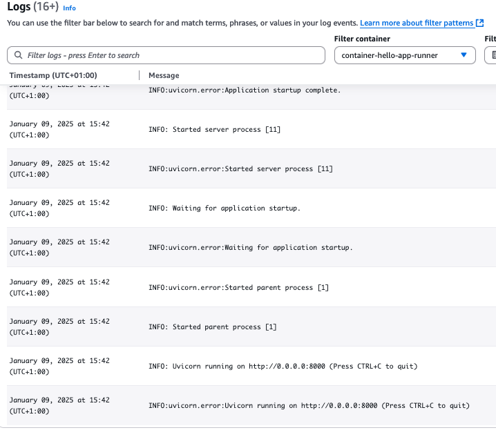The width and height of the screenshot is (496, 448).
Task: Open the Info link beside Logs heading
Action: (x=69, y=8)
